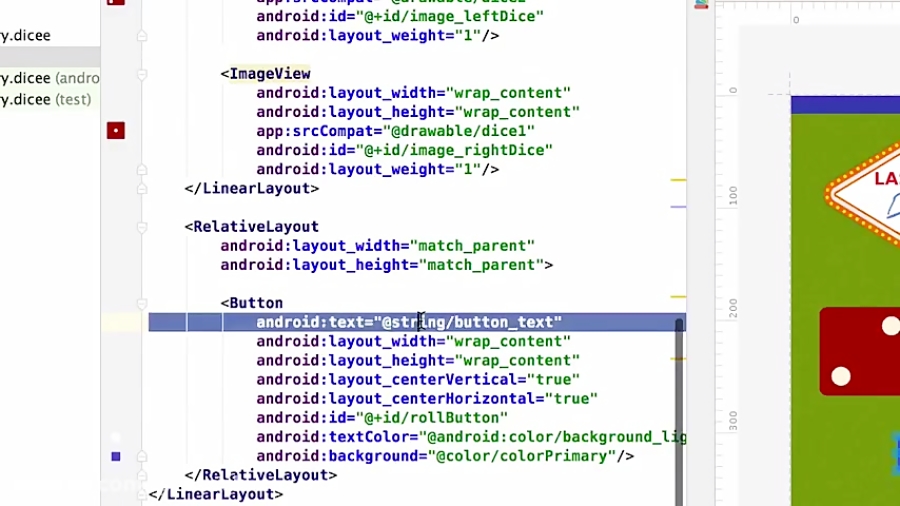The width and height of the screenshot is (900, 506).
Task: Click fold-end marker on the image_leftDice layout_weight line
Action: coord(142,36)
